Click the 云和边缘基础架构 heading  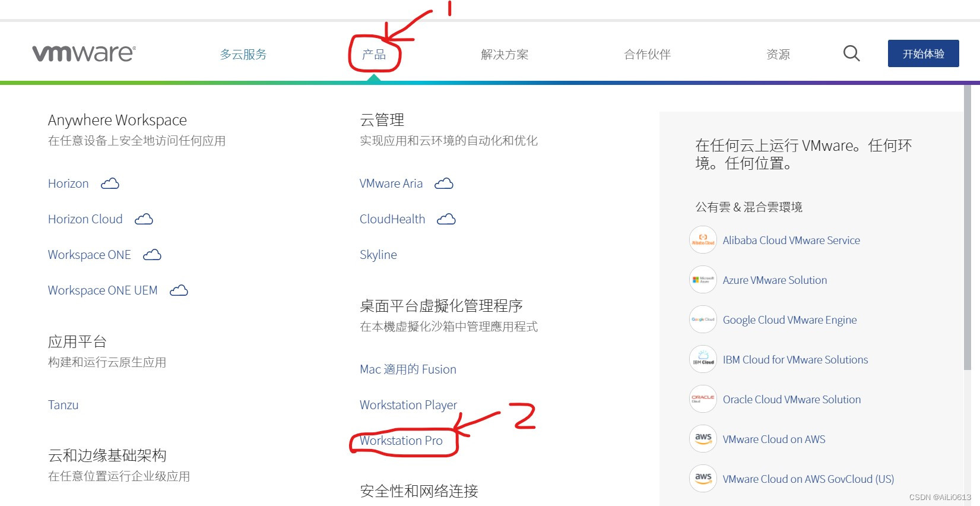tap(107, 456)
